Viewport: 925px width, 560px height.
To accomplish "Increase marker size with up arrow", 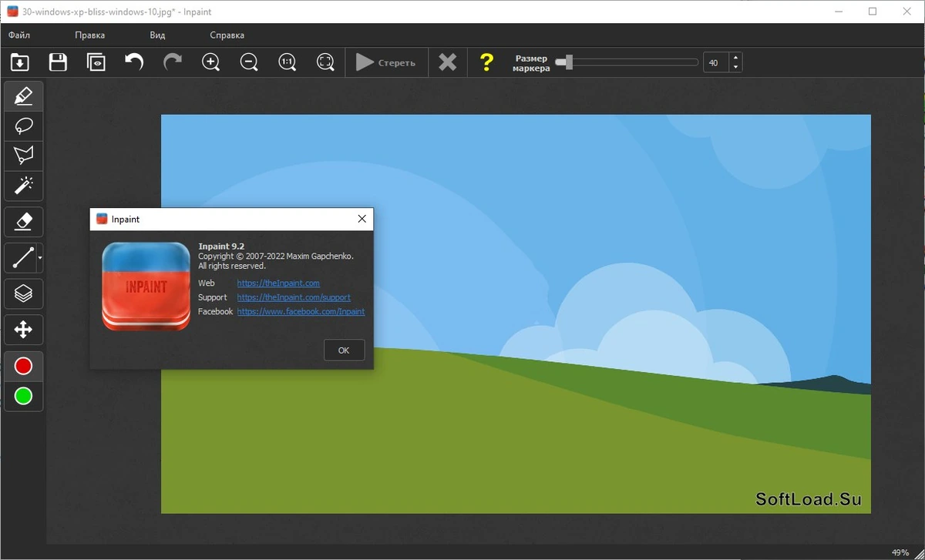I will point(735,58).
